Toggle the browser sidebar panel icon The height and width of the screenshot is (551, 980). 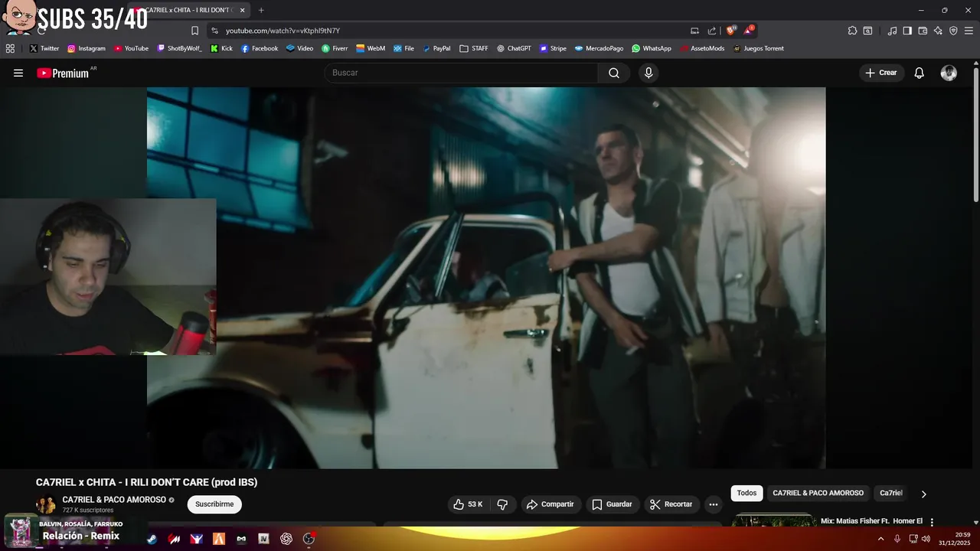[x=907, y=31]
